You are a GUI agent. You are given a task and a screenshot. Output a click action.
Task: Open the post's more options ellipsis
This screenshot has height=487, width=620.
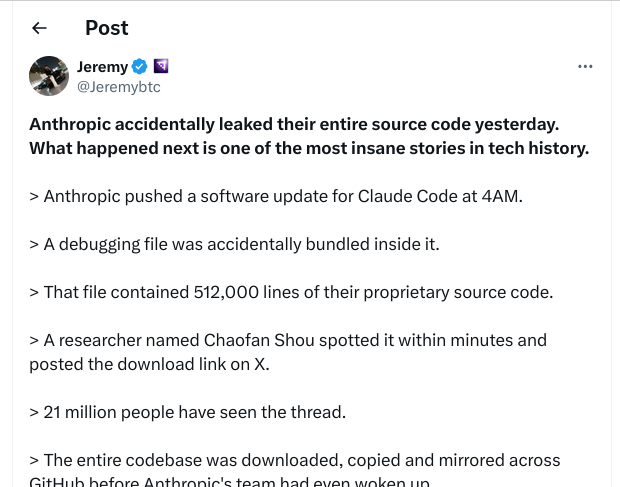(x=586, y=67)
